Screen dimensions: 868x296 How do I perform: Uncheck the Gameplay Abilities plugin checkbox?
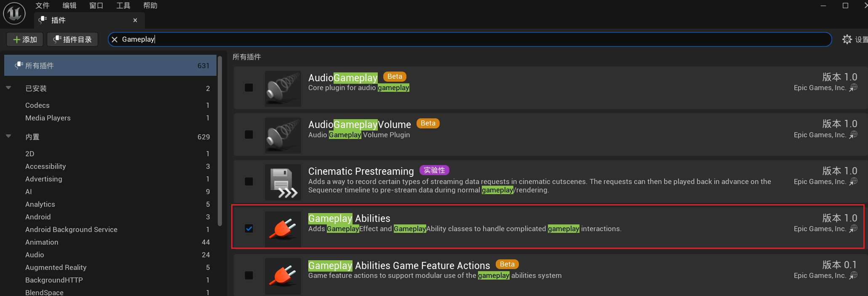[249, 229]
